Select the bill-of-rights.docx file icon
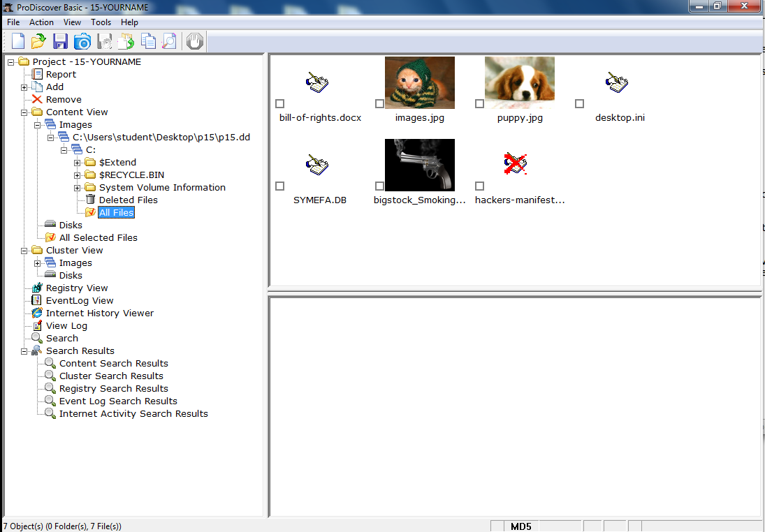The height and width of the screenshot is (532, 765). [317, 83]
